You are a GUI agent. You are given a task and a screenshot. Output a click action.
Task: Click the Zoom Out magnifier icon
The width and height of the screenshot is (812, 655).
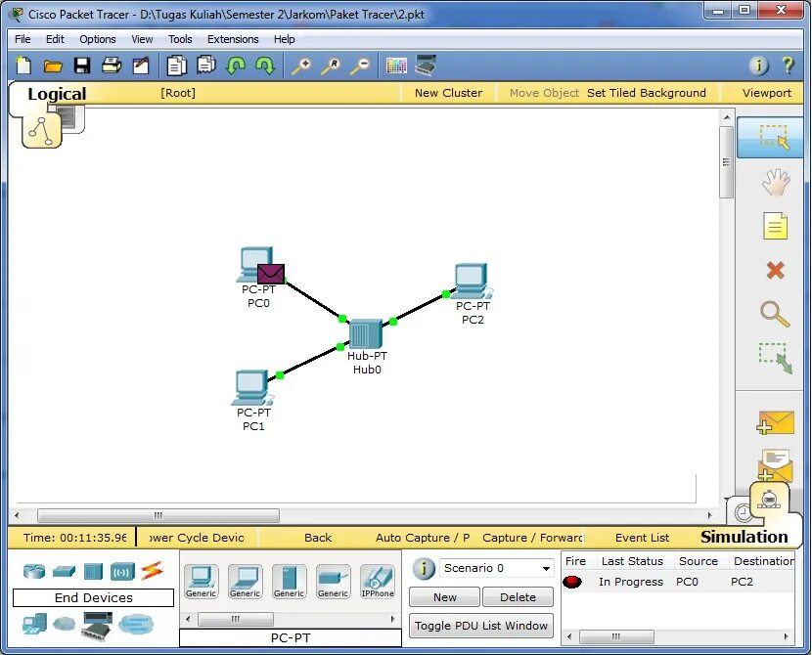pyautogui.click(x=360, y=65)
